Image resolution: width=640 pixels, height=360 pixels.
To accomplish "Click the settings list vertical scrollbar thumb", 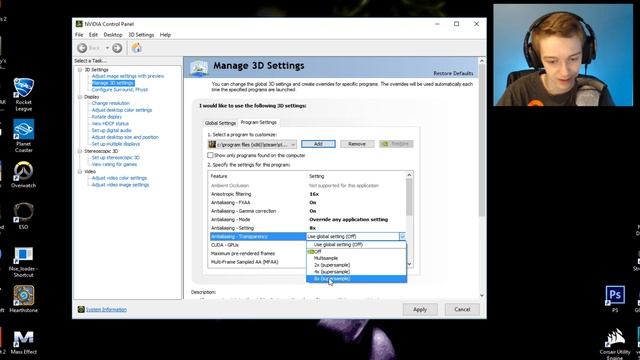I will coord(409,198).
